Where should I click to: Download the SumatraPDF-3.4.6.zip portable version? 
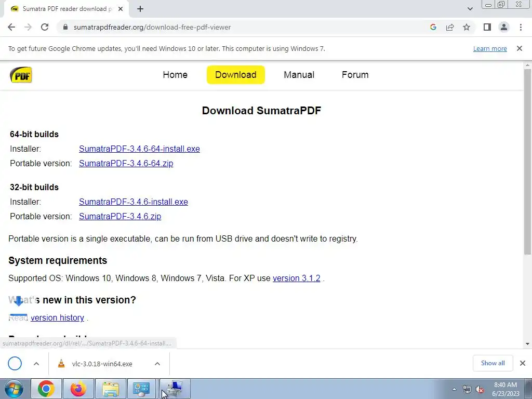(x=120, y=216)
